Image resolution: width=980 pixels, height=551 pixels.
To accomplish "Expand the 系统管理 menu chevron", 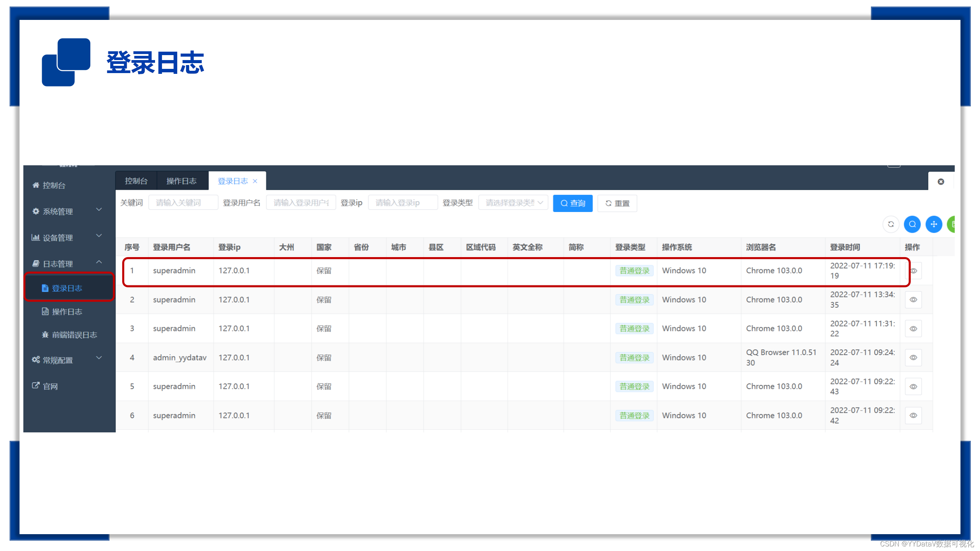I will point(99,210).
